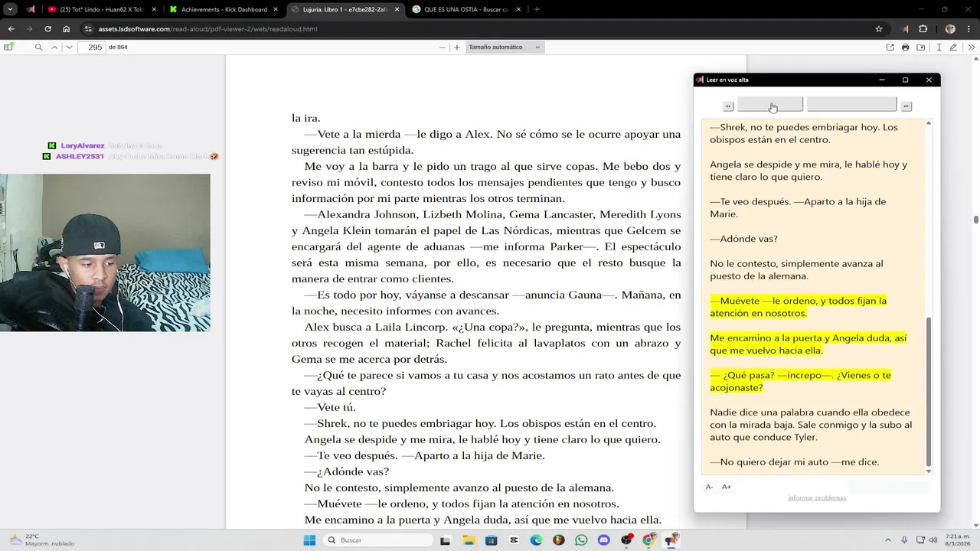Click the browser address bar URL

coord(207,29)
